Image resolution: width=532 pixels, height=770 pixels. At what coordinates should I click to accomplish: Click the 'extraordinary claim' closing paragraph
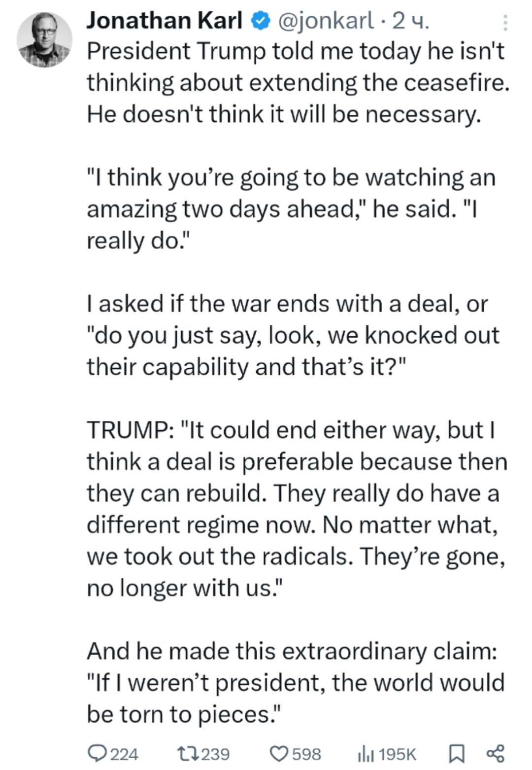click(x=296, y=683)
